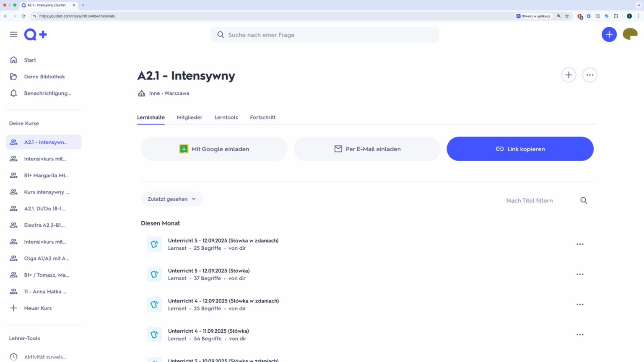
Task: Open the user profile avatar
Action: click(630, 34)
